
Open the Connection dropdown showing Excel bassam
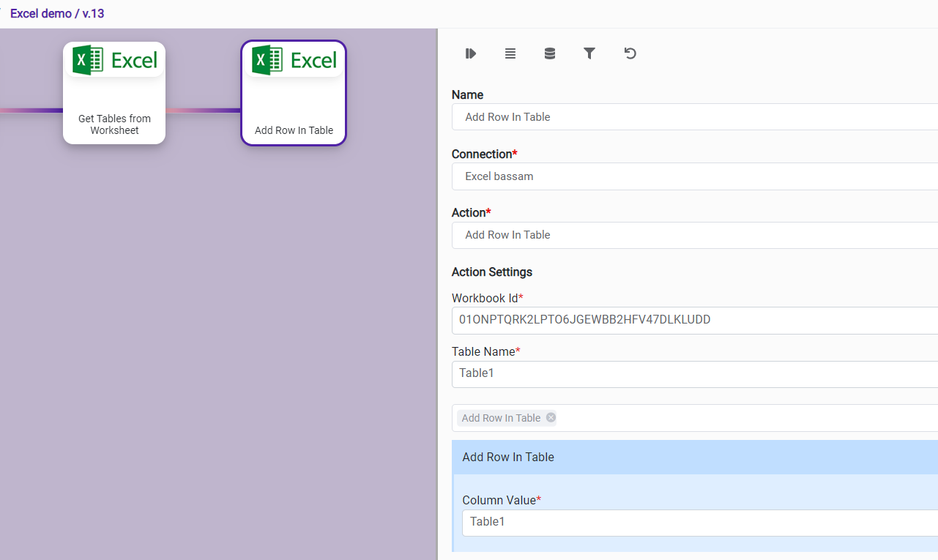pyautogui.click(x=694, y=176)
